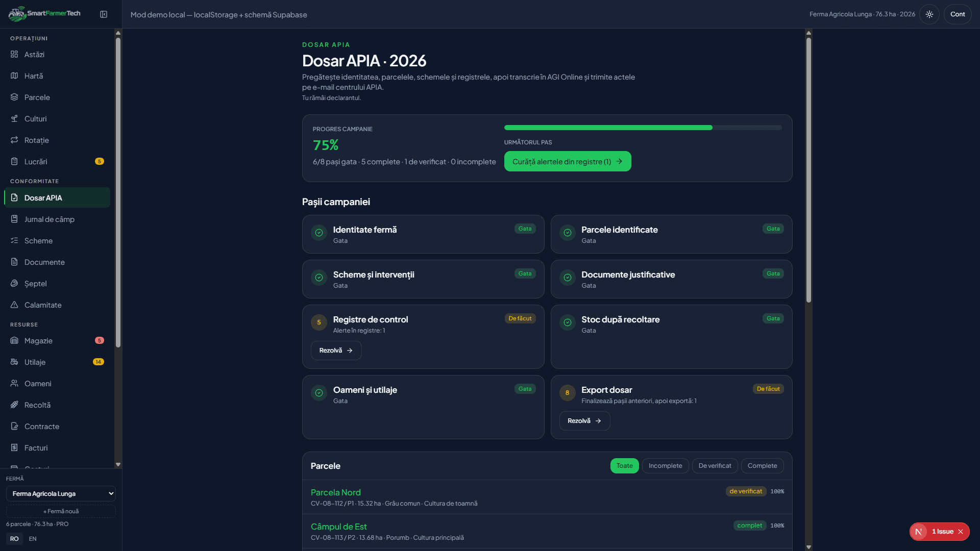980x551 pixels.
Task: Click Curăță alertele din registre button
Action: pos(568,161)
